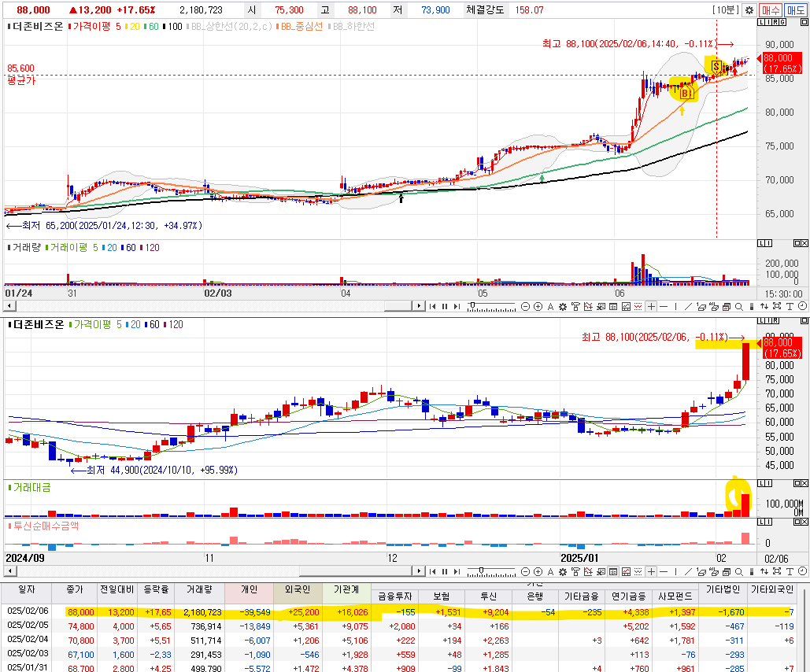Toggle the G button on the top price chart
Screen dimensions: 810x672
pyautogui.click(x=782, y=22)
